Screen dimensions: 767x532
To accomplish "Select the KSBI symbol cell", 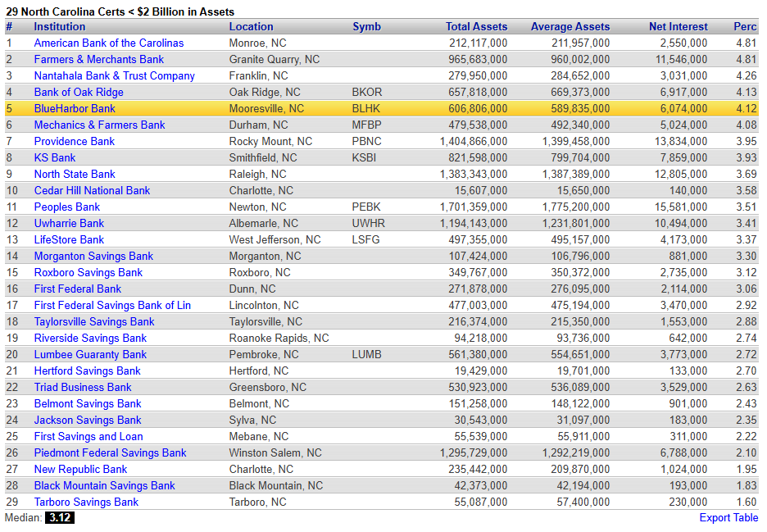I will [x=364, y=157].
